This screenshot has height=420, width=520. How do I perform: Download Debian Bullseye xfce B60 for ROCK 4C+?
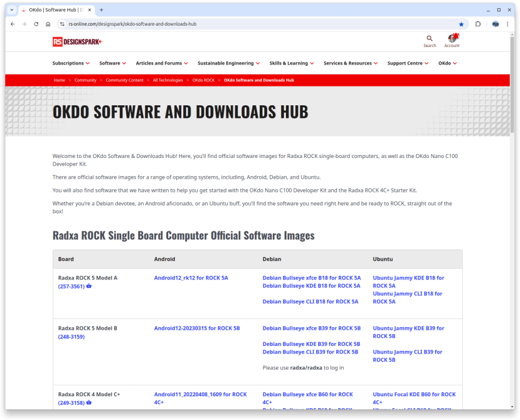point(308,398)
